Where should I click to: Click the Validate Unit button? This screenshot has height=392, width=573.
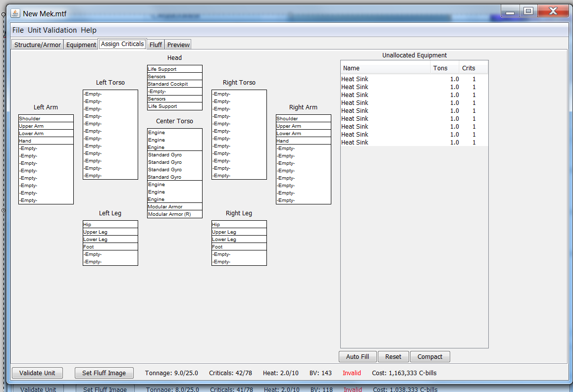[x=37, y=373]
